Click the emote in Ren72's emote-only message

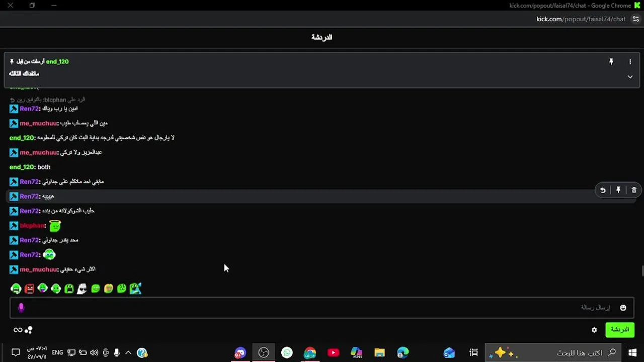point(49,254)
